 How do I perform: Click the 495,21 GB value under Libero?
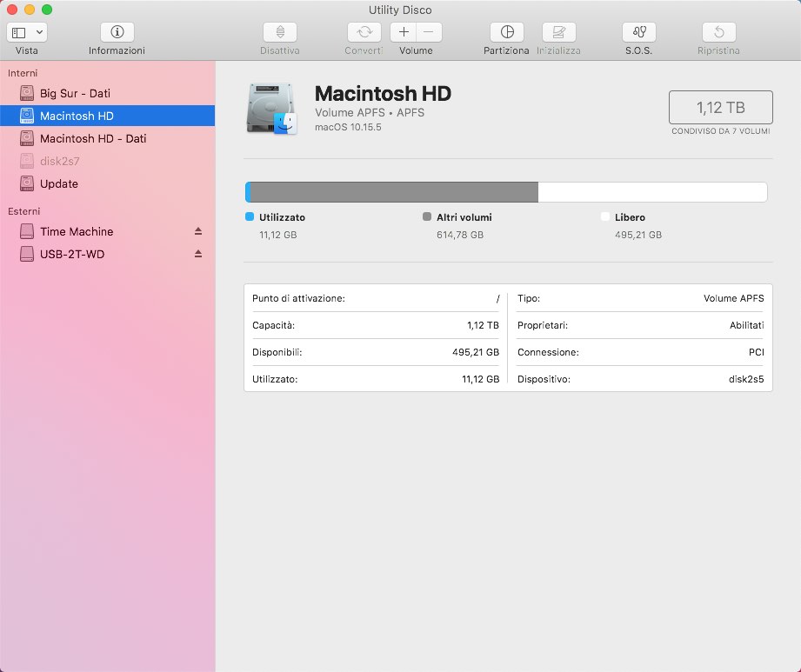(638, 235)
